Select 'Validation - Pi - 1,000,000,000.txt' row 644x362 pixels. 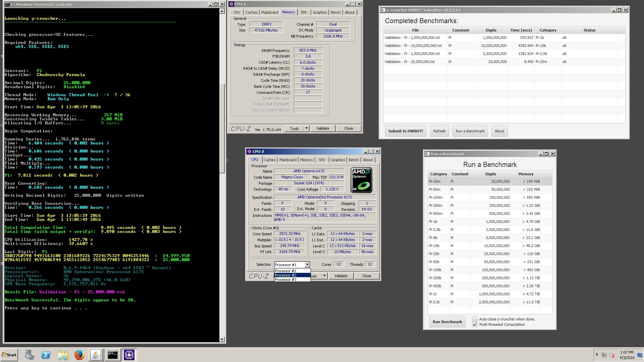(x=504, y=38)
